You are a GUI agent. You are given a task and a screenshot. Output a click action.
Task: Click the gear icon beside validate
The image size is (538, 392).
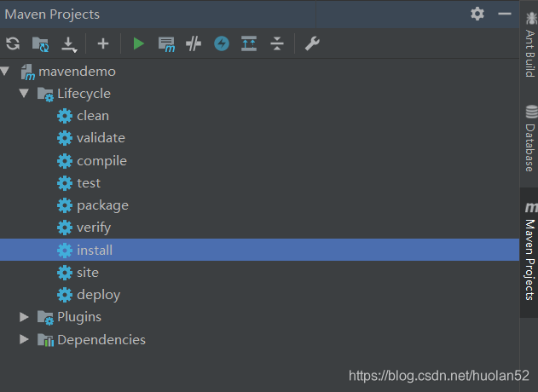[x=65, y=138]
